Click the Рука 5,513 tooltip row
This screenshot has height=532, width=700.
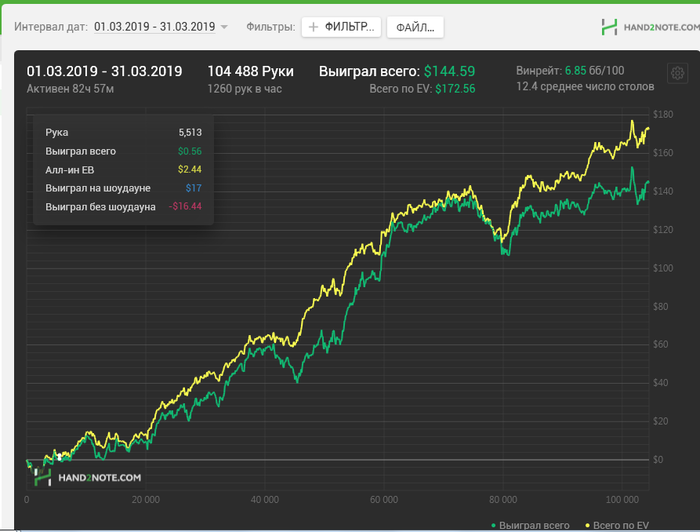point(123,133)
